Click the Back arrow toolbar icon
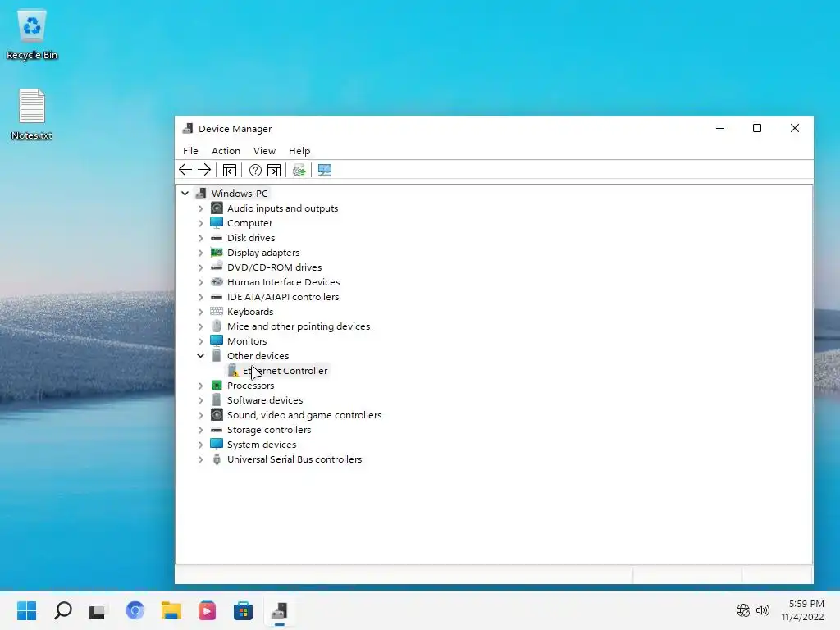The image size is (840, 630). pos(185,170)
